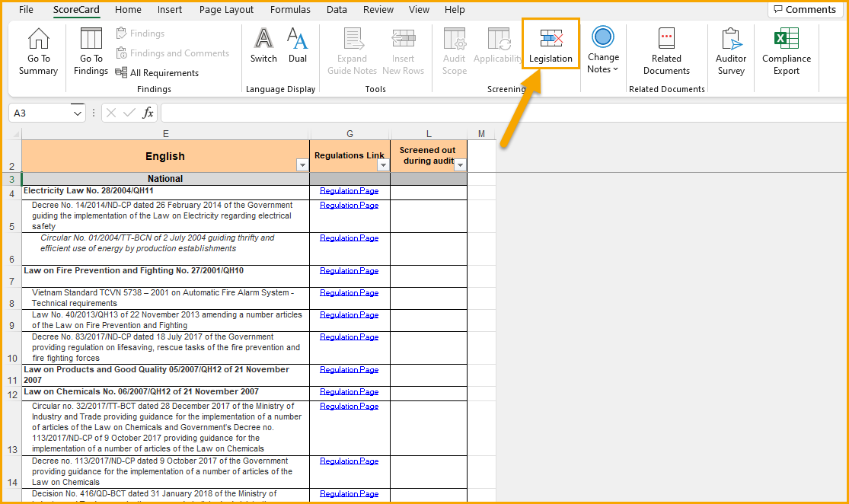Switch to Review tab

[378, 9]
